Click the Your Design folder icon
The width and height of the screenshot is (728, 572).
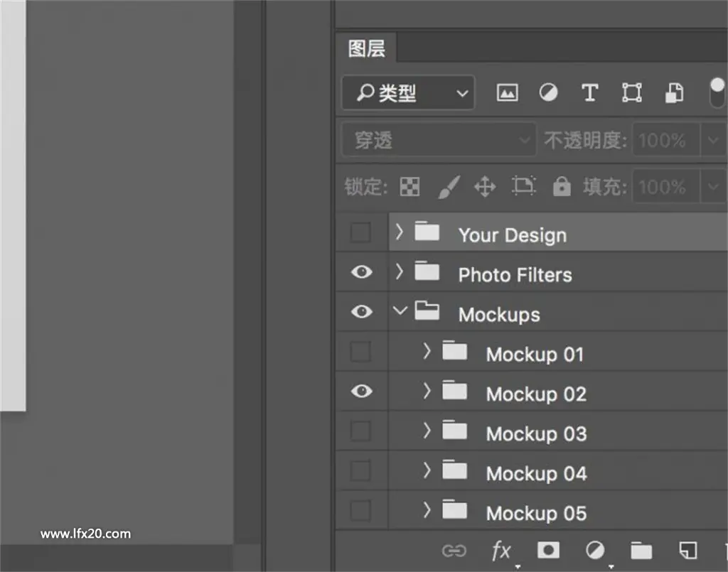[x=427, y=230]
